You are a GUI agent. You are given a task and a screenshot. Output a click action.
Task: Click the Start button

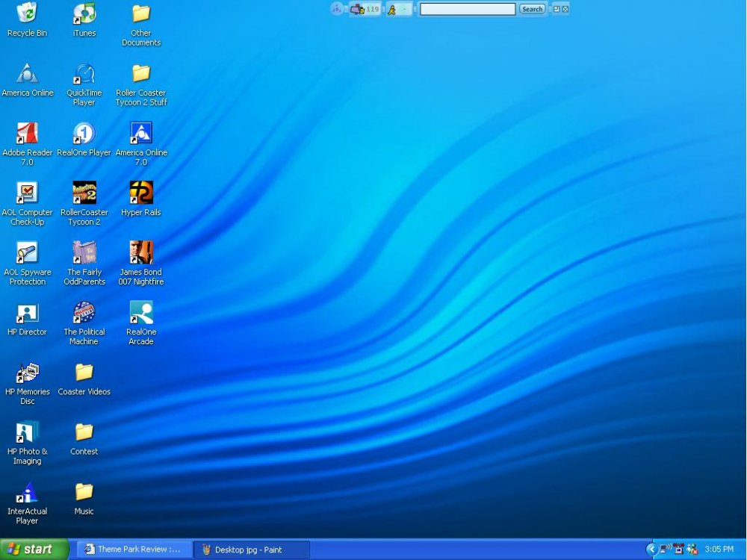[34, 550]
